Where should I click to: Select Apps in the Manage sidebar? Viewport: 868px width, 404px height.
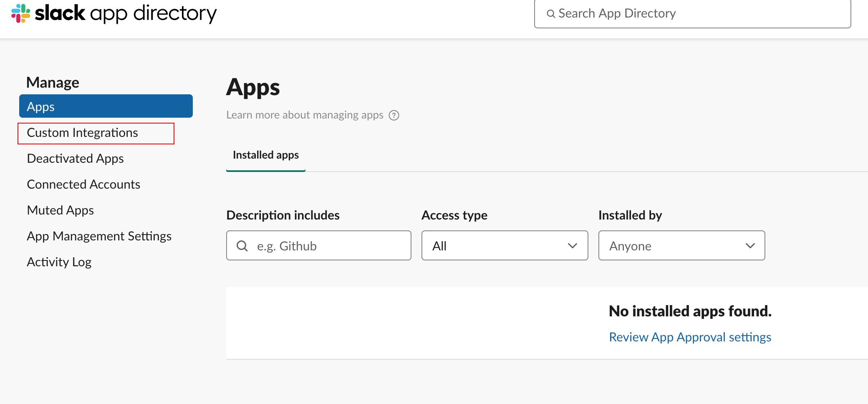[106, 106]
